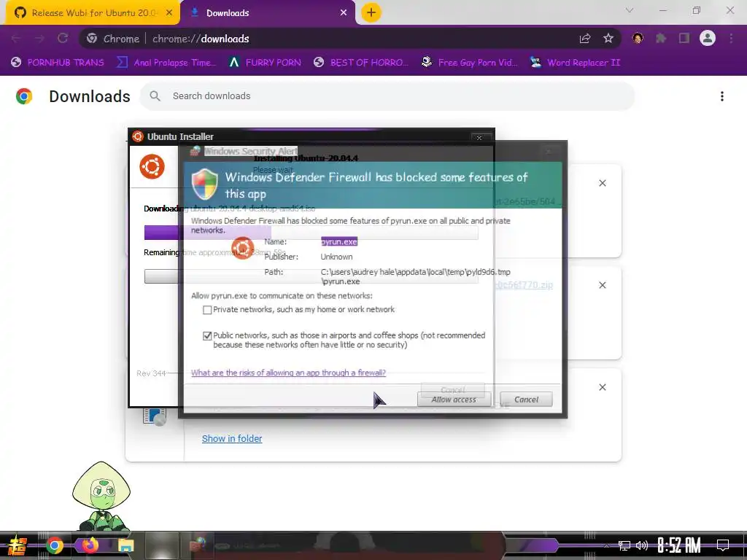Remove the first download entry with its X

(x=603, y=183)
